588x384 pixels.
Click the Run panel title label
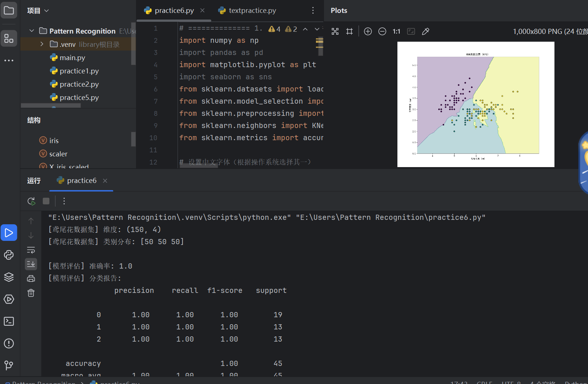(34, 180)
